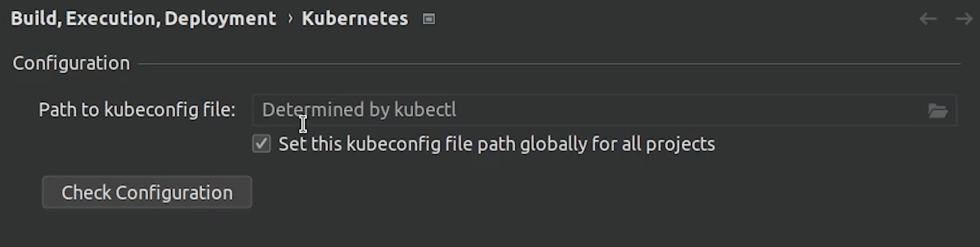980x247 pixels.
Task: Click the 'Path to kubeconfig file:' label
Action: pyautogui.click(x=137, y=110)
